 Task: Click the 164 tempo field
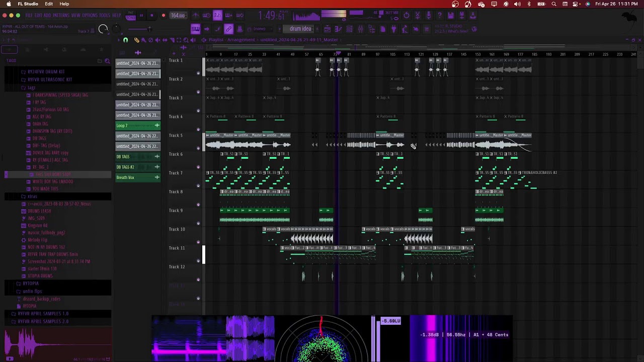coord(178,15)
